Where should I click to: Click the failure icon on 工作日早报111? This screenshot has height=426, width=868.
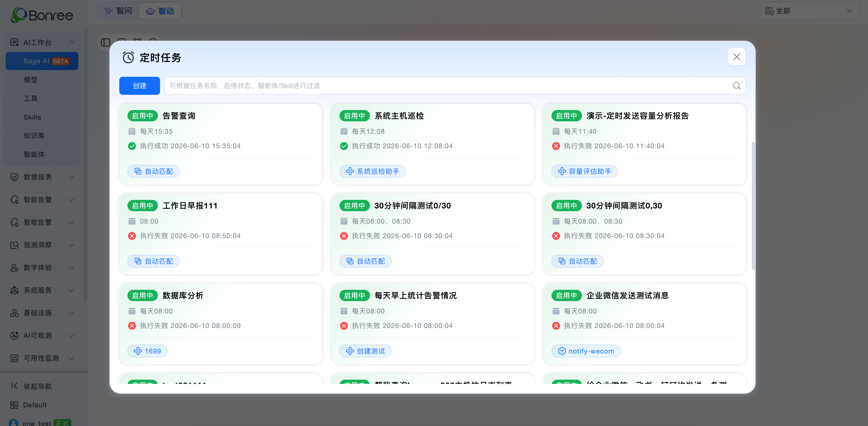(x=132, y=236)
